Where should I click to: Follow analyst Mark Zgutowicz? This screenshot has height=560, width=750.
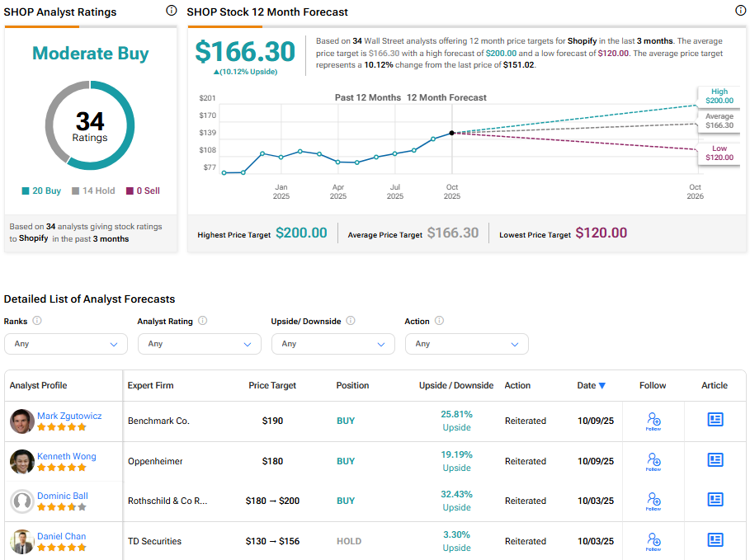tap(653, 421)
